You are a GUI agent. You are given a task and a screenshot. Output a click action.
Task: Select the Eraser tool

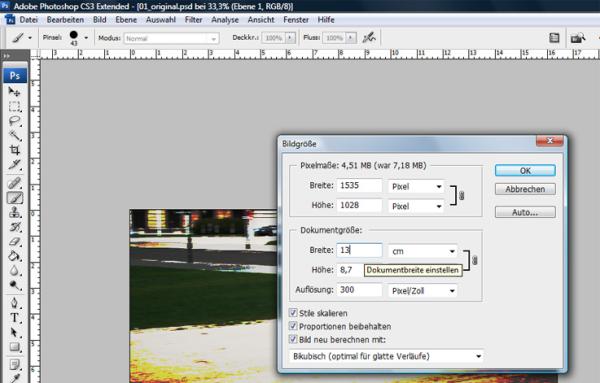click(x=15, y=241)
